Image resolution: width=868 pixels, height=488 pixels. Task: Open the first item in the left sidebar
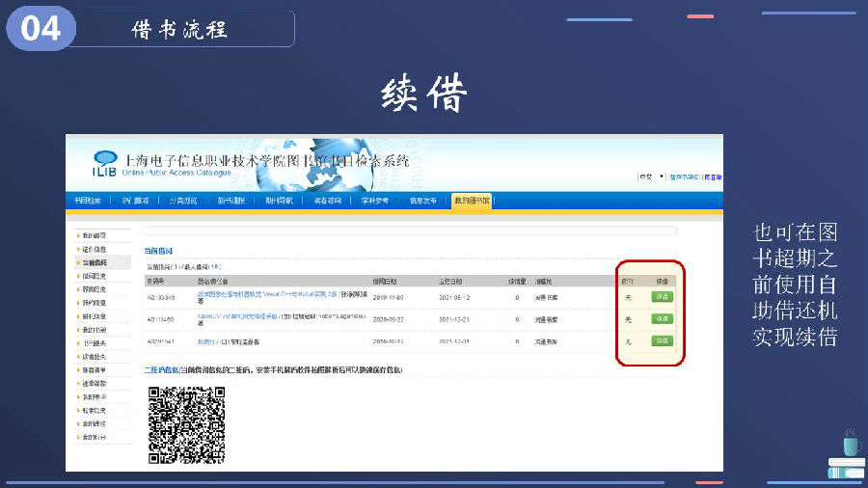point(95,235)
